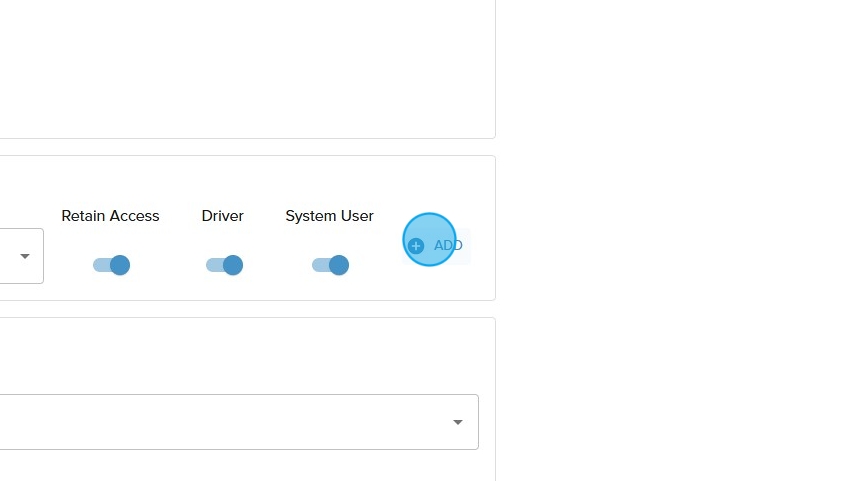This screenshot has width=860, height=481.
Task: Disable the Driver toggle
Action: 224,265
